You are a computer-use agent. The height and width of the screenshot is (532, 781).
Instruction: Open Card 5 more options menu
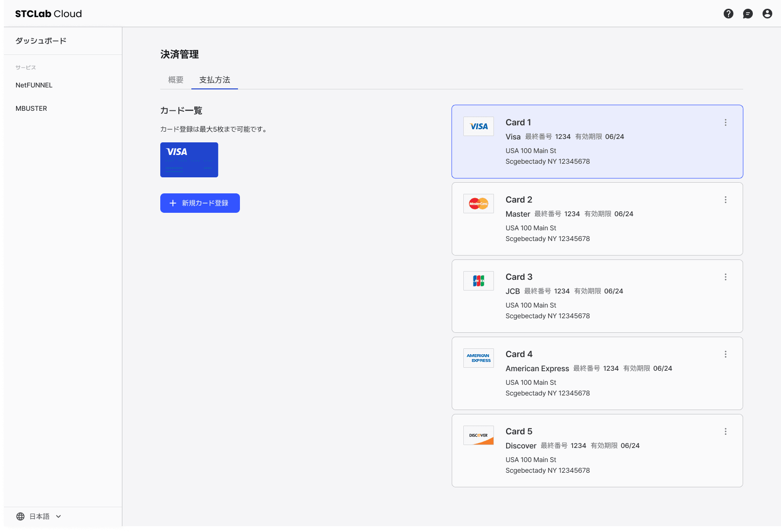click(x=726, y=431)
